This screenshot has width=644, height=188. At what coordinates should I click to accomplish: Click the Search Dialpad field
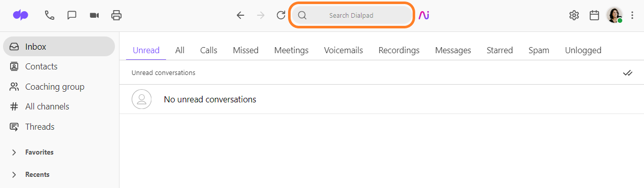click(352, 15)
